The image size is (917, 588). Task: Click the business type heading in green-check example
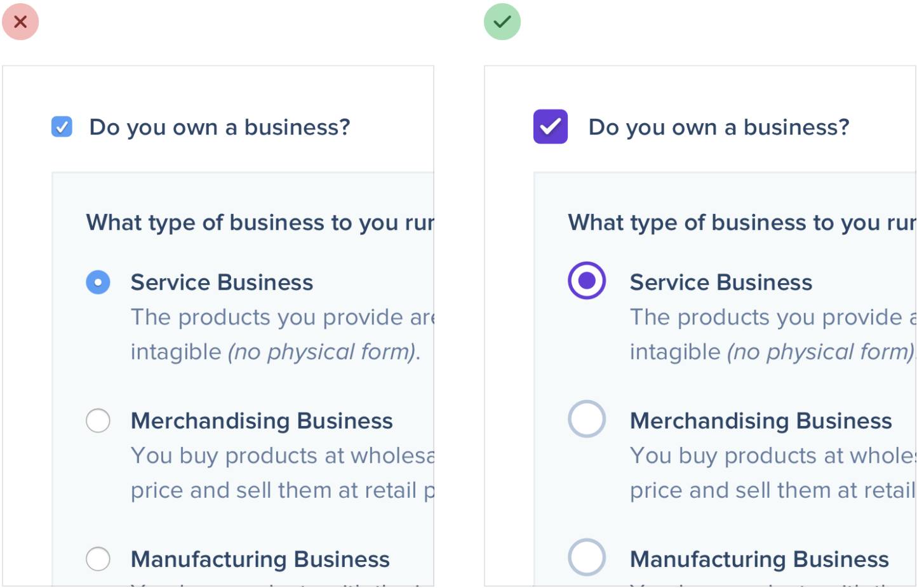click(x=741, y=223)
